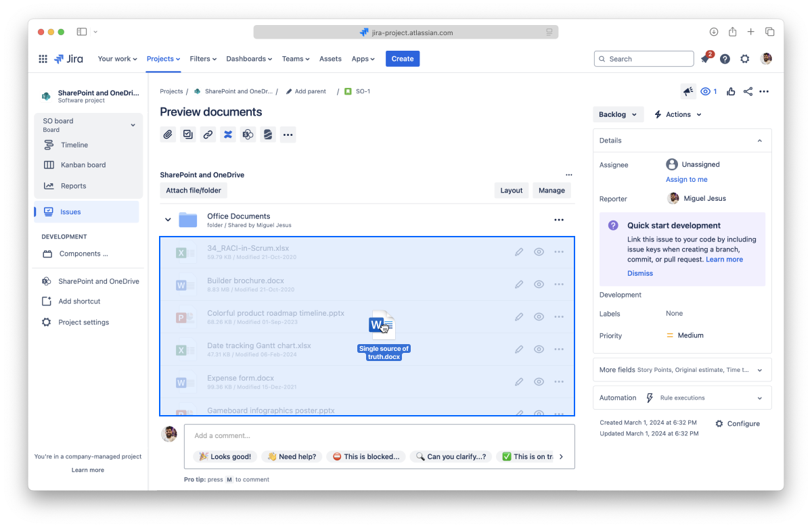
Task: Open the Backlog status dropdown
Action: (618, 115)
